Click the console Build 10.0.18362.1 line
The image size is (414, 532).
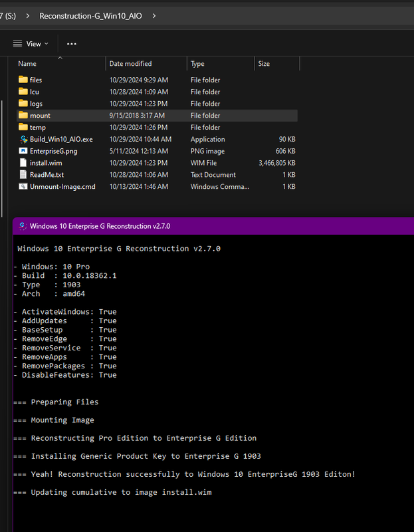point(65,275)
